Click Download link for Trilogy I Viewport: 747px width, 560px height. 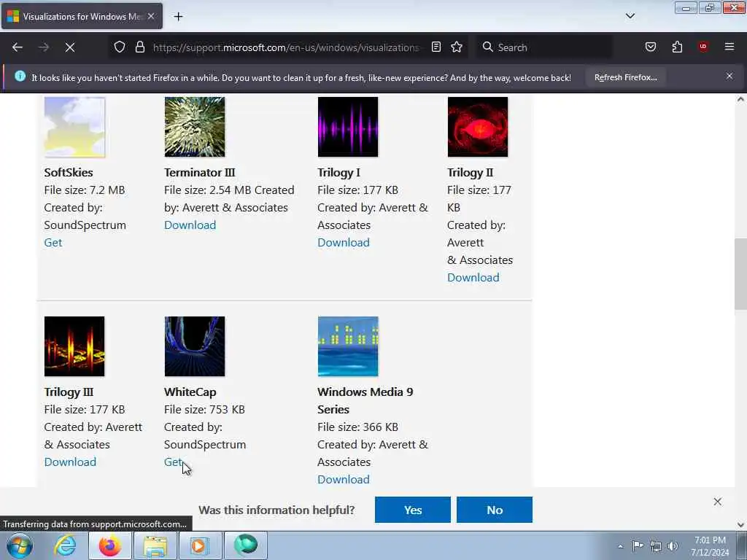pos(343,242)
